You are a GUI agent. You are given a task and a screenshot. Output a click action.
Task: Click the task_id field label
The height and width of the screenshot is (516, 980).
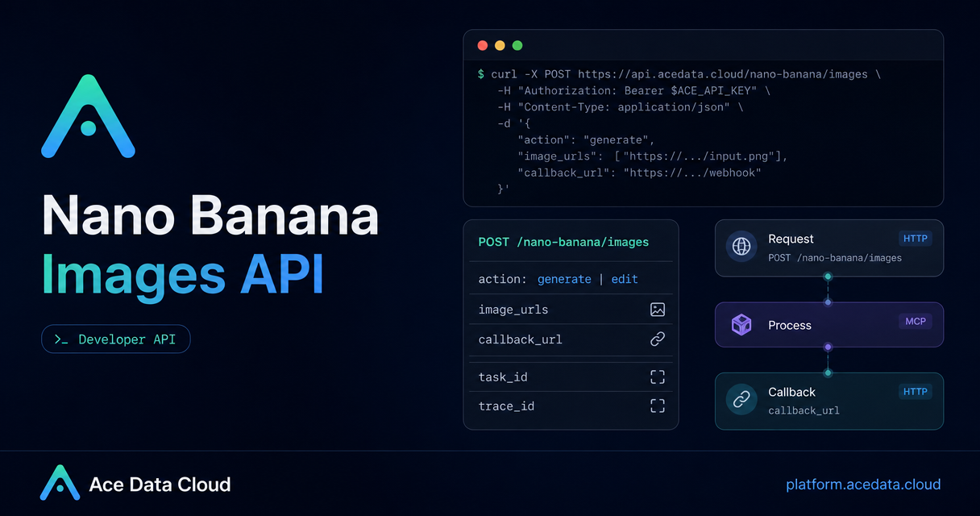point(503,377)
